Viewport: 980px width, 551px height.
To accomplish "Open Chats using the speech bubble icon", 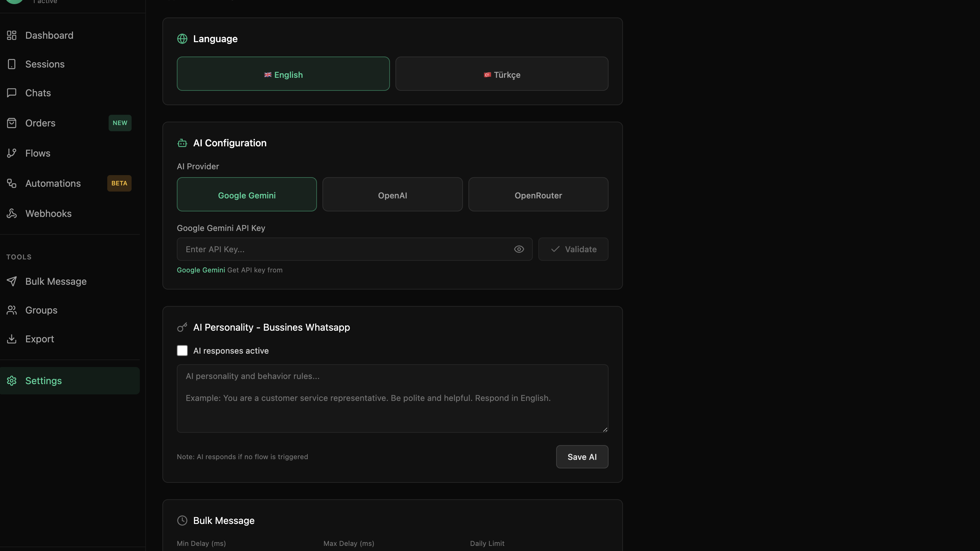I will (11, 93).
